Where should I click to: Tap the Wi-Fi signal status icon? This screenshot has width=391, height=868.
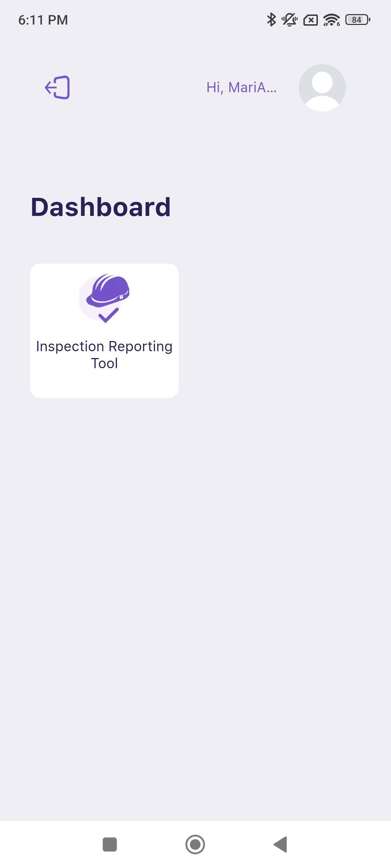(331, 20)
